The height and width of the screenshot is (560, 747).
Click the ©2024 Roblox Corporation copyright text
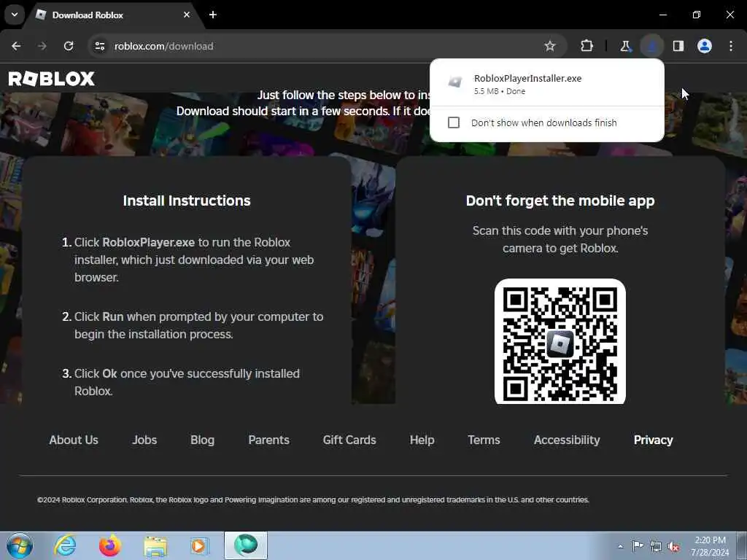tap(313, 499)
